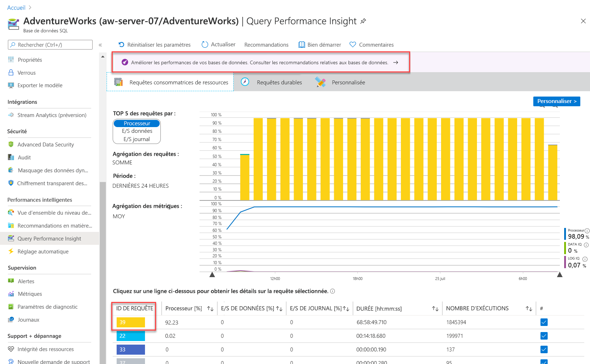Click the Recommandations en matière icon
Viewport: 590px width, 364px height.
pos(11,225)
